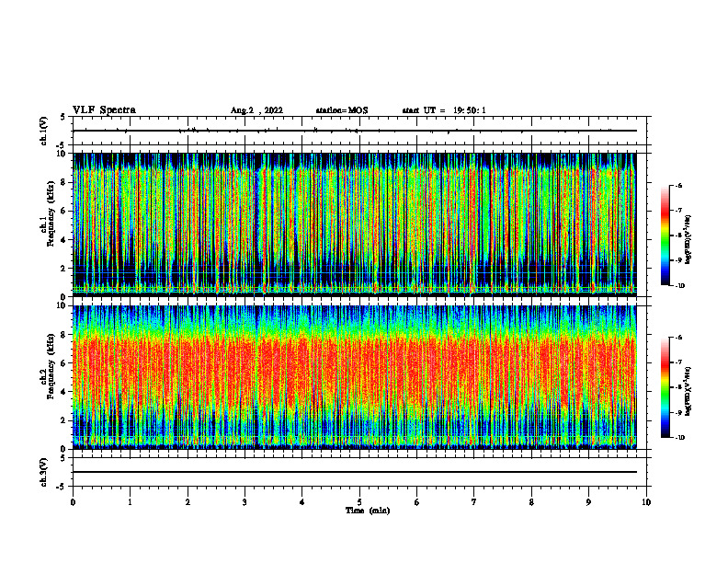The height and width of the screenshot is (563, 728).
Task: Click the "-6" value on ch.1 color bar
Action: pyautogui.click(x=679, y=185)
